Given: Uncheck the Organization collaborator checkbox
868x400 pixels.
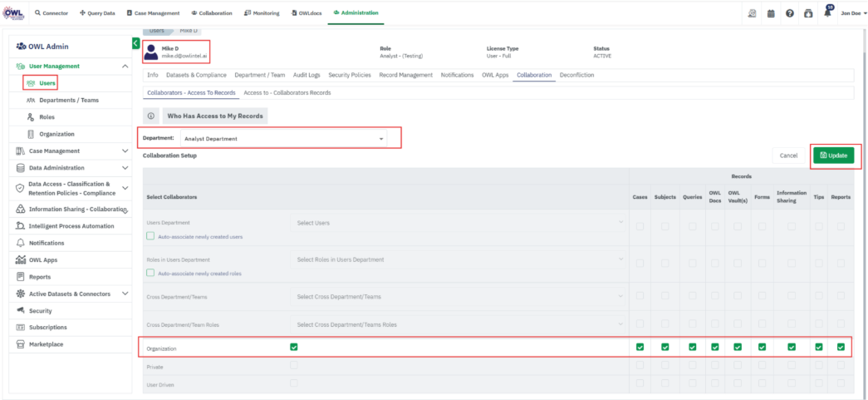Looking at the screenshot, I should [294, 347].
